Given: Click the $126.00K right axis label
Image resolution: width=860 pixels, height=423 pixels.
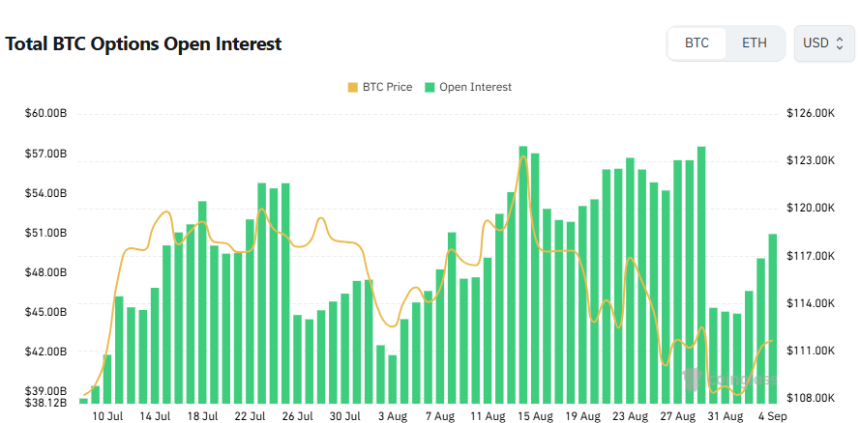Looking at the screenshot, I should (x=810, y=113).
